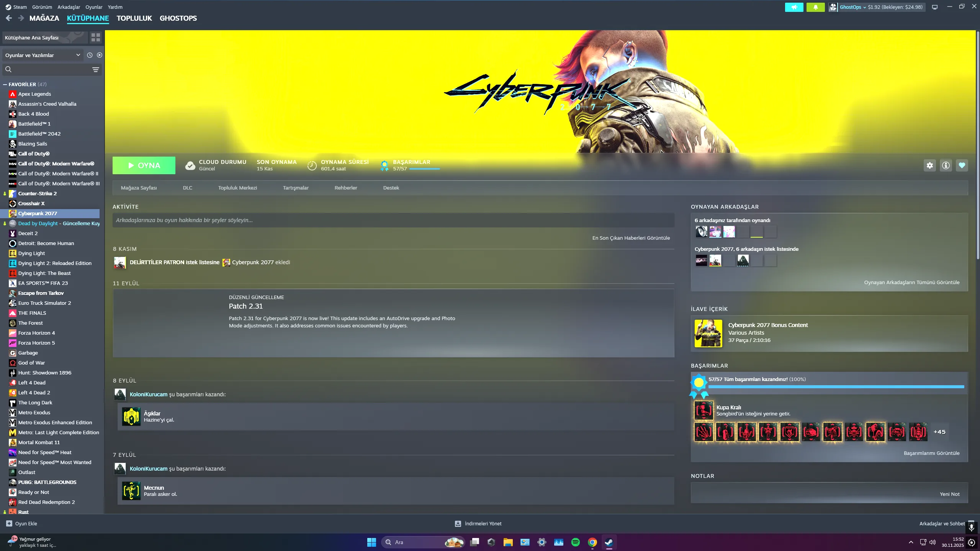Open the GhostOps profile avatar
The height and width of the screenshot is (551, 980).
click(x=833, y=7)
